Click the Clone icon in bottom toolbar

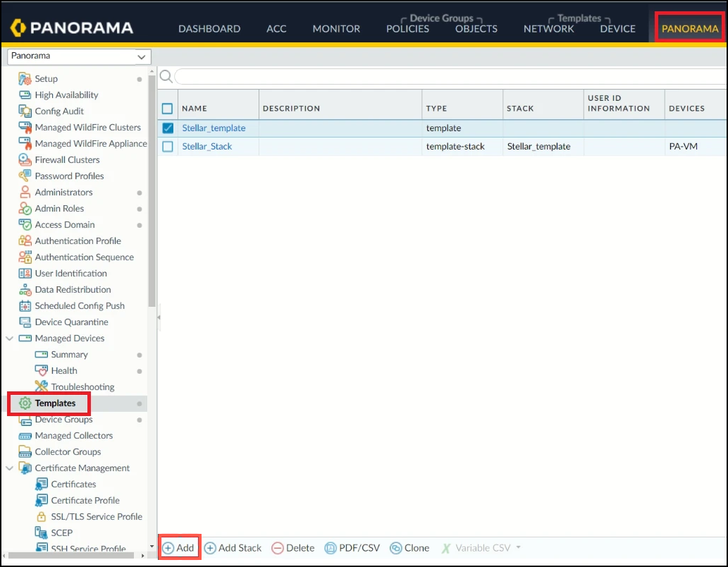(396, 548)
